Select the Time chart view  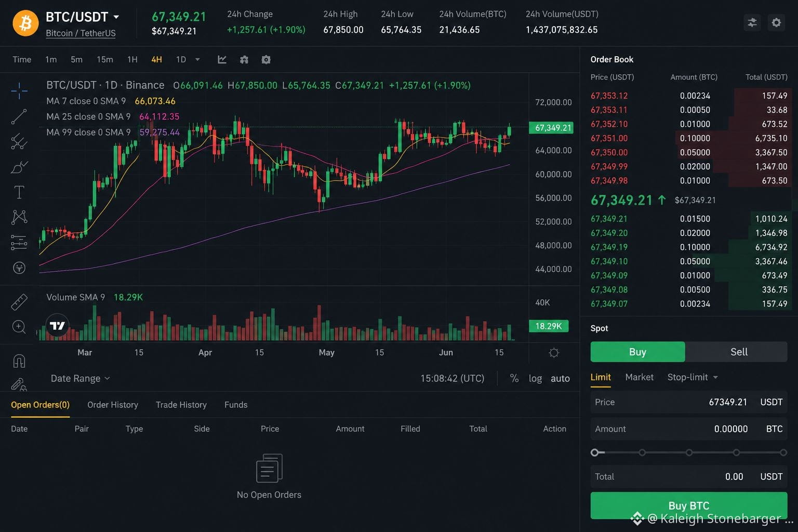pyautogui.click(x=22, y=60)
